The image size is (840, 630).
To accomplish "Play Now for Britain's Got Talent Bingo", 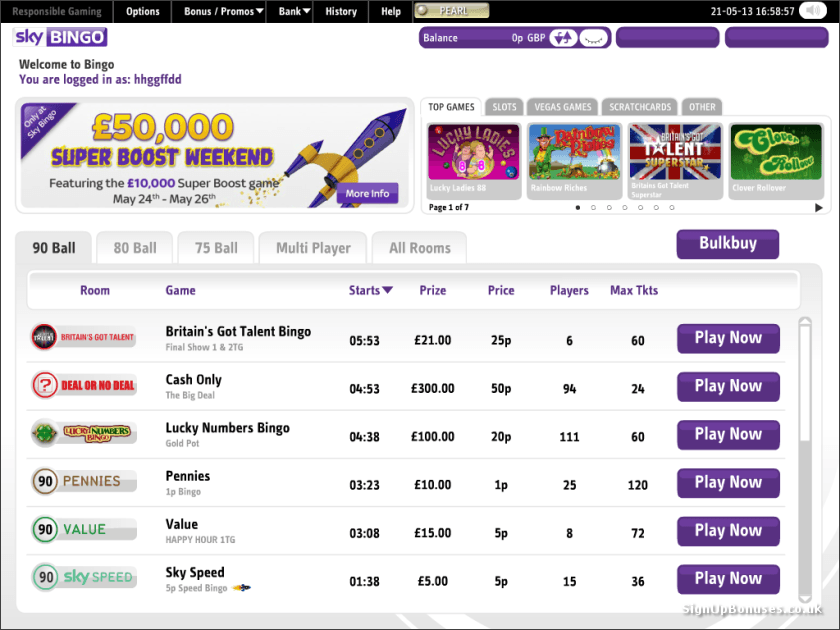I will [x=728, y=338].
